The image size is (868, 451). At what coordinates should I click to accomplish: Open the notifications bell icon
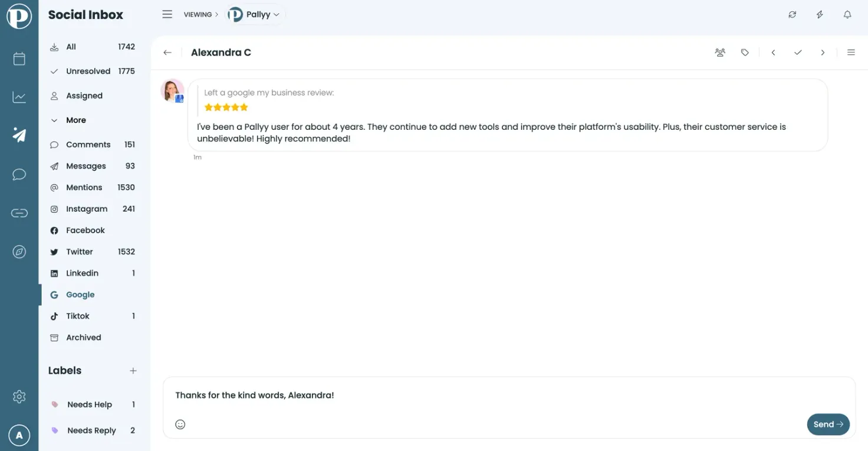pyautogui.click(x=847, y=15)
